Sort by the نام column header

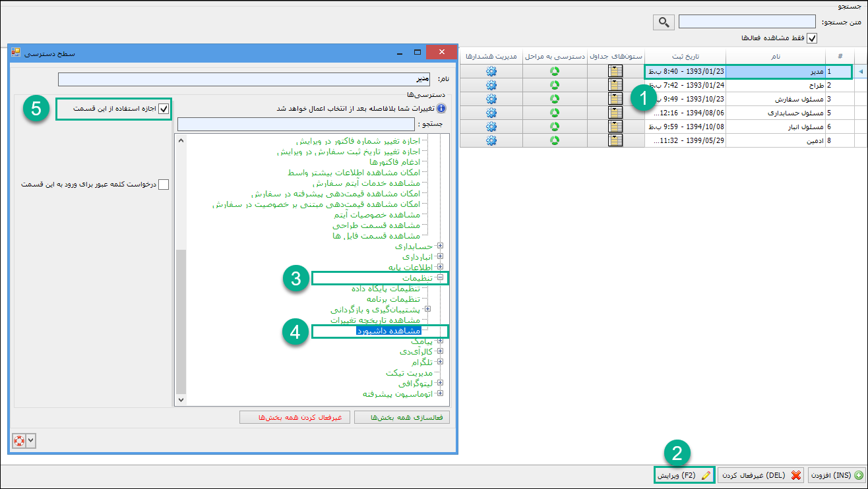click(x=776, y=56)
